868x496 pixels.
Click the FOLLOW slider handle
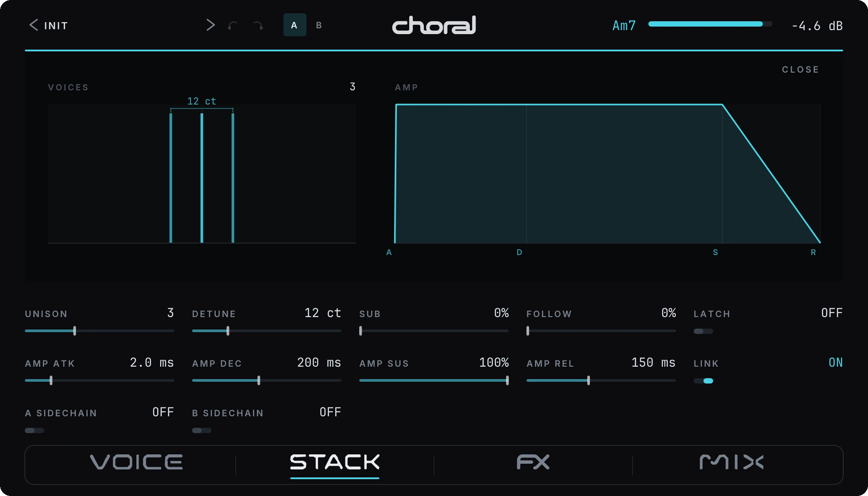527,331
